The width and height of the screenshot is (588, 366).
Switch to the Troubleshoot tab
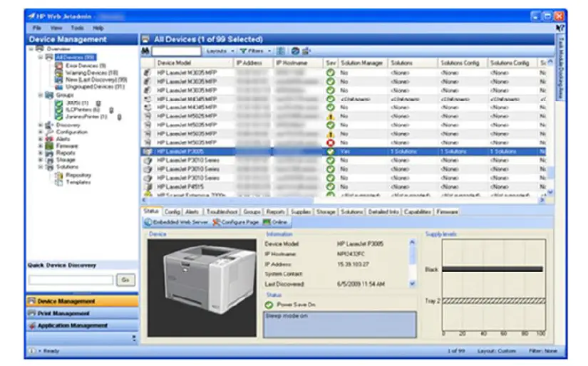(222, 211)
